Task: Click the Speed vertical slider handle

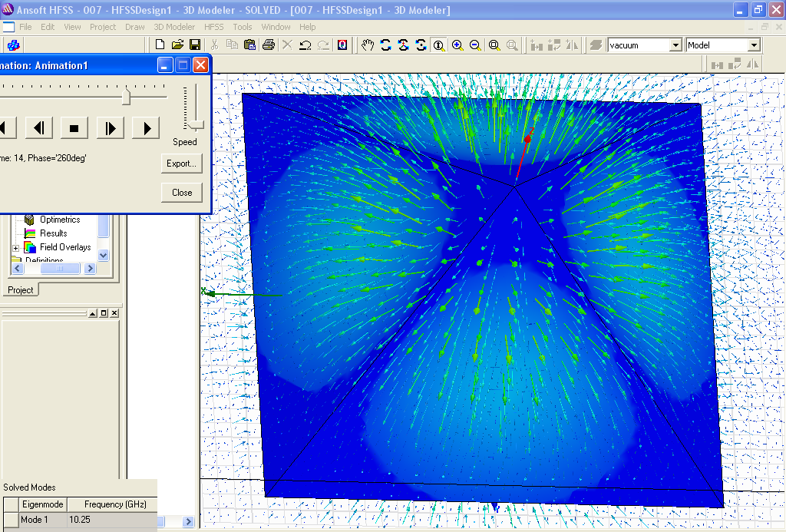Action: [196, 124]
